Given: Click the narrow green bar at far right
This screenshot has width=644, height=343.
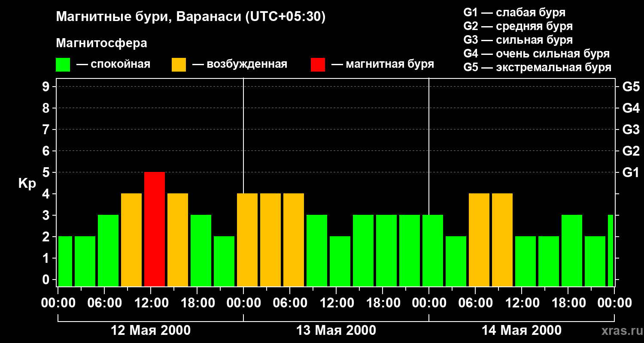Looking at the screenshot, I should pyautogui.click(x=610, y=250).
